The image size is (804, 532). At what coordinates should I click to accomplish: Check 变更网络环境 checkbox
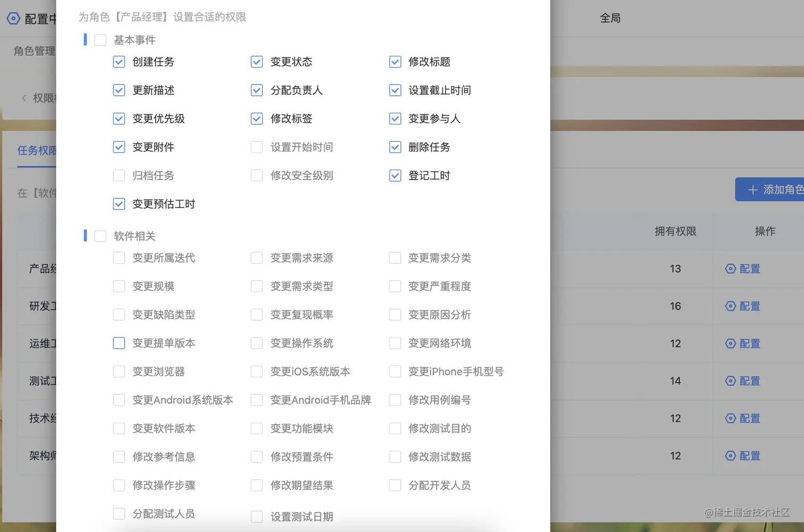(395, 343)
